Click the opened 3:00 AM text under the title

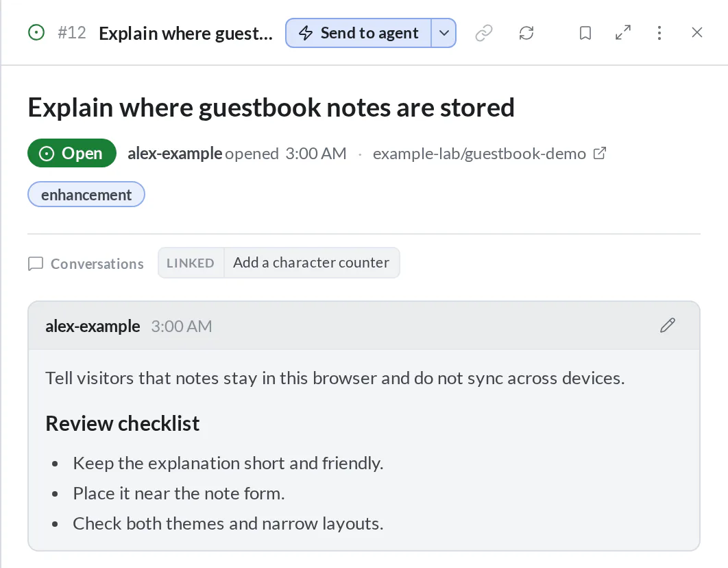pos(286,154)
